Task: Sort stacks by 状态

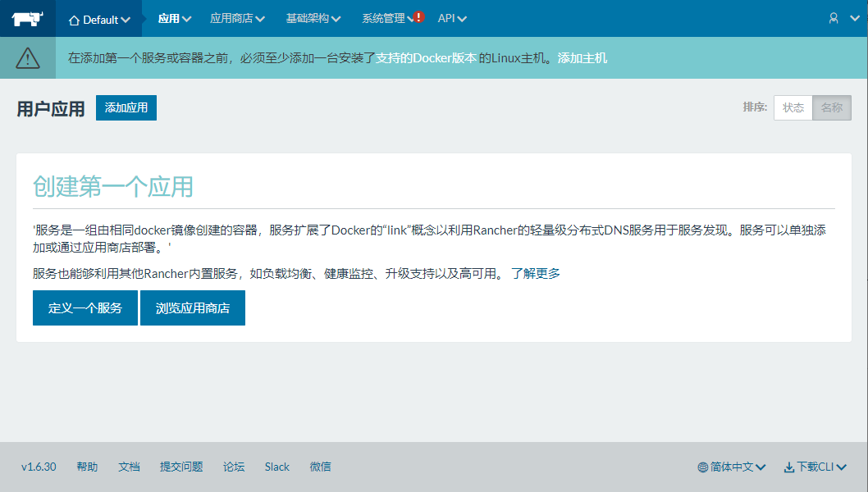Action: pyautogui.click(x=793, y=107)
